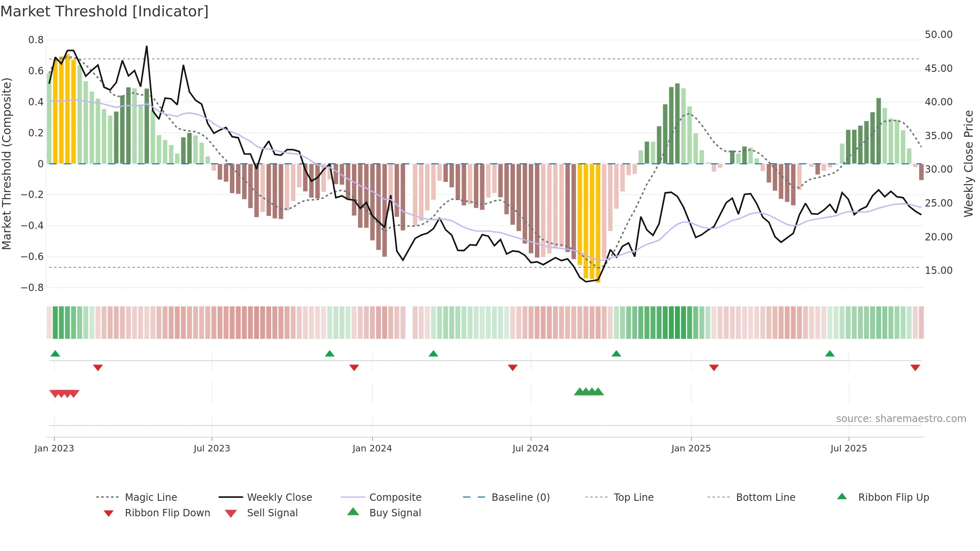Click the Market Threshold [Indicator] title
980x551 pixels.
click(105, 11)
